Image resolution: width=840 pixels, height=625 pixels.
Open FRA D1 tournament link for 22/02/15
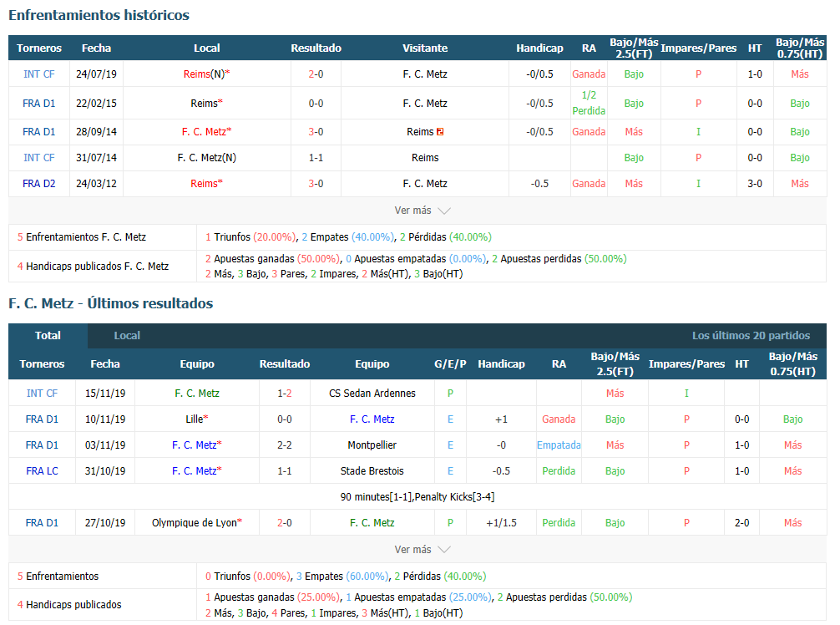click(x=39, y=103)
